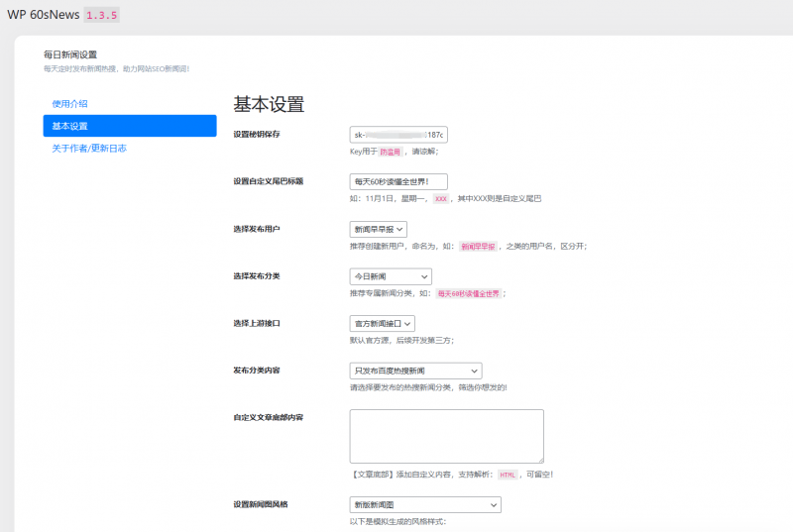This screenshot has height=532, width=793.
Task: Open 关于作者/更新日志 tab
Action: point(89,148)
